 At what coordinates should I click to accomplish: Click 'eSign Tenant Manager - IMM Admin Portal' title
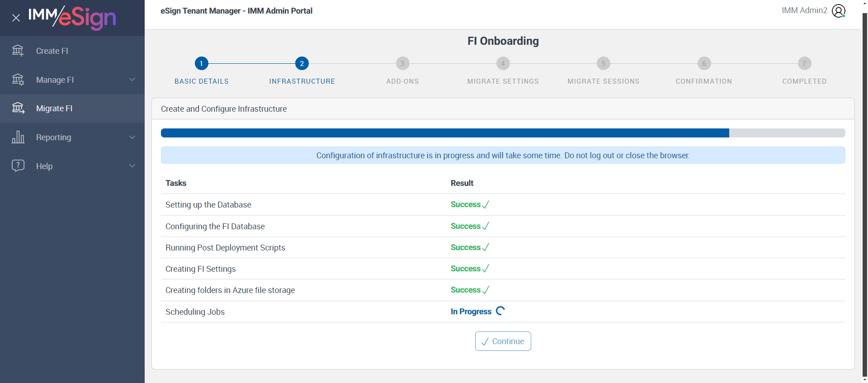[236, 11]
